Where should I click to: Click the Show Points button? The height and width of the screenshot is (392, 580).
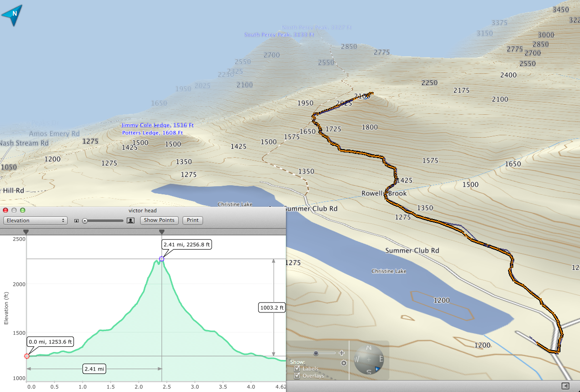point(159,221)
